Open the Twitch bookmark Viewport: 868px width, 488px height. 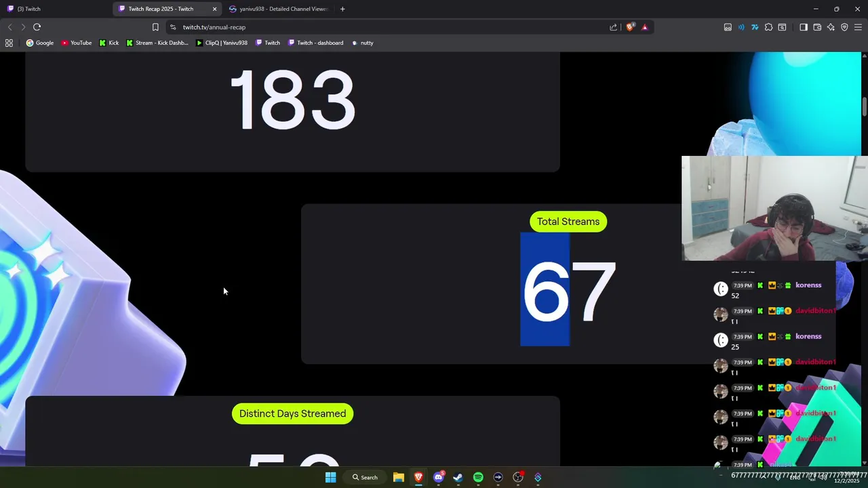click(x=268, y=43)
